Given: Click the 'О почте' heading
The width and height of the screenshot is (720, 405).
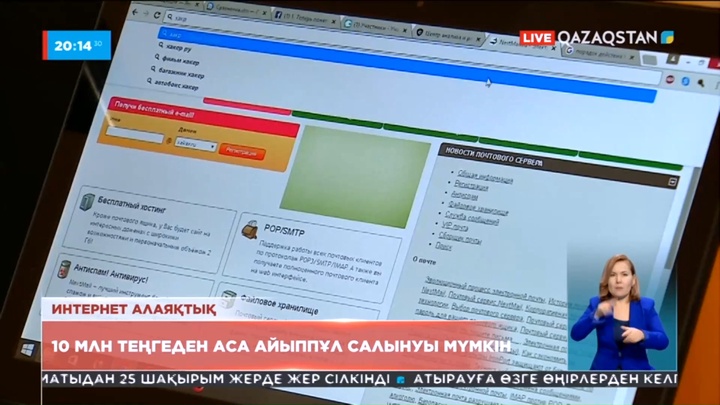Looking at the screenshot, I should coord(424,260).
